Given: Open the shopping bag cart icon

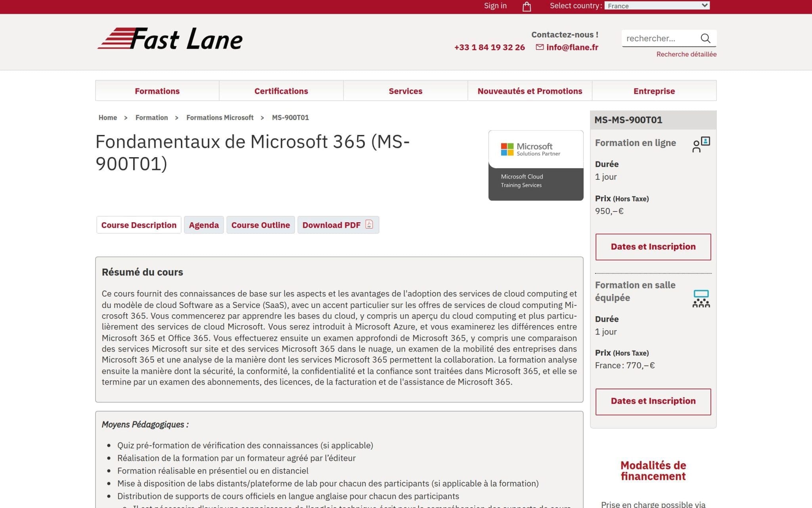Looking at the screenshot, I should point(527,6).
